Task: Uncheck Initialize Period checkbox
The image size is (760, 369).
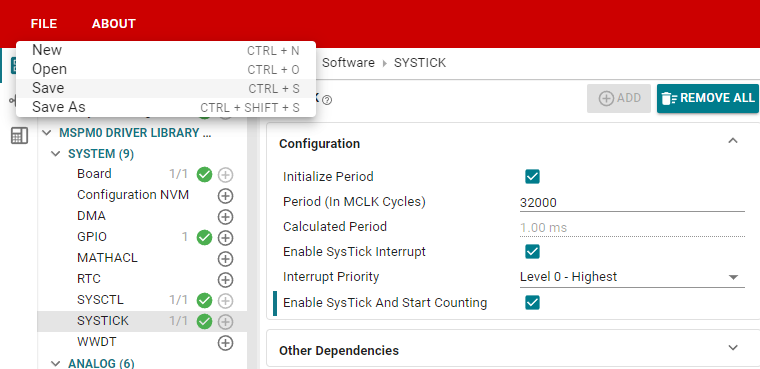Action: pyautogui.click(x=532, y=176)
